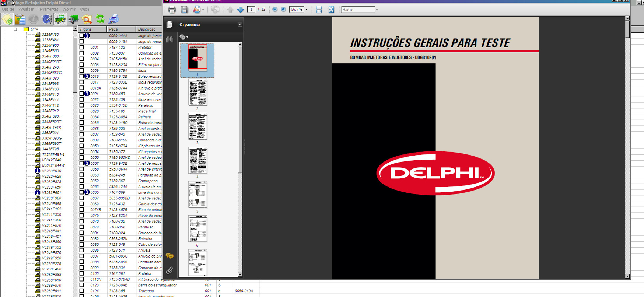Save the PDF with floppy disk icon

[x=184, y=10]
